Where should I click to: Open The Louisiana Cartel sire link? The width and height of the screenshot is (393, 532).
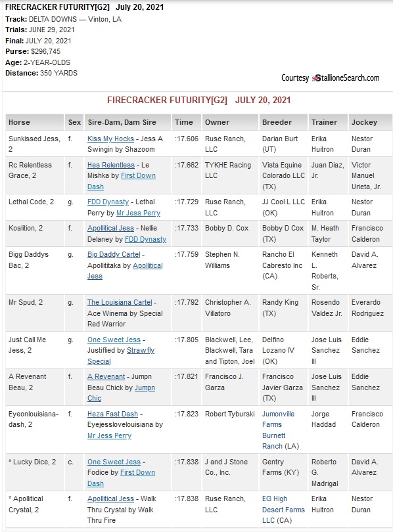(x=120, y=302)
